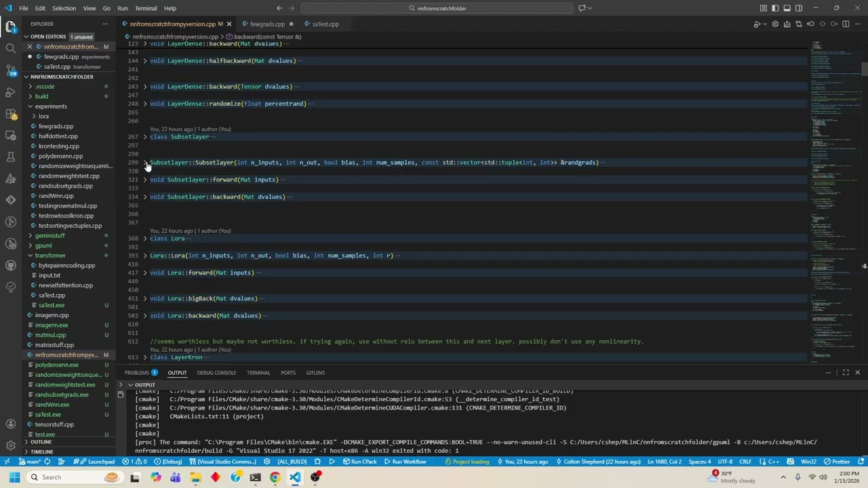The height and width of the screenshot is (488, 868).
Task: Open the More Actions menu in the editor toolbar
Action: pyautogui.click(x=858, y=24)
